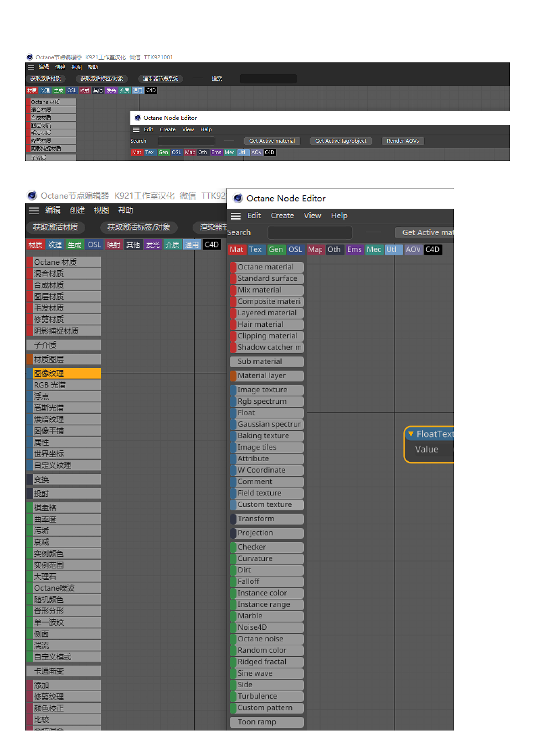The width and height of the screenshot is (535, 756).
Task: Select the Standard surface node entry
Action: pos(267,278)
